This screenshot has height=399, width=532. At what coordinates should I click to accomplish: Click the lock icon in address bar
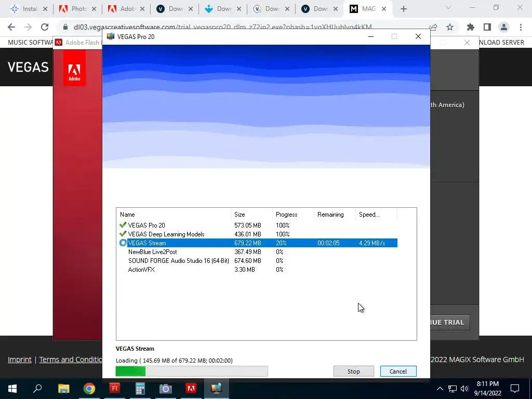[x=65, y=27]
